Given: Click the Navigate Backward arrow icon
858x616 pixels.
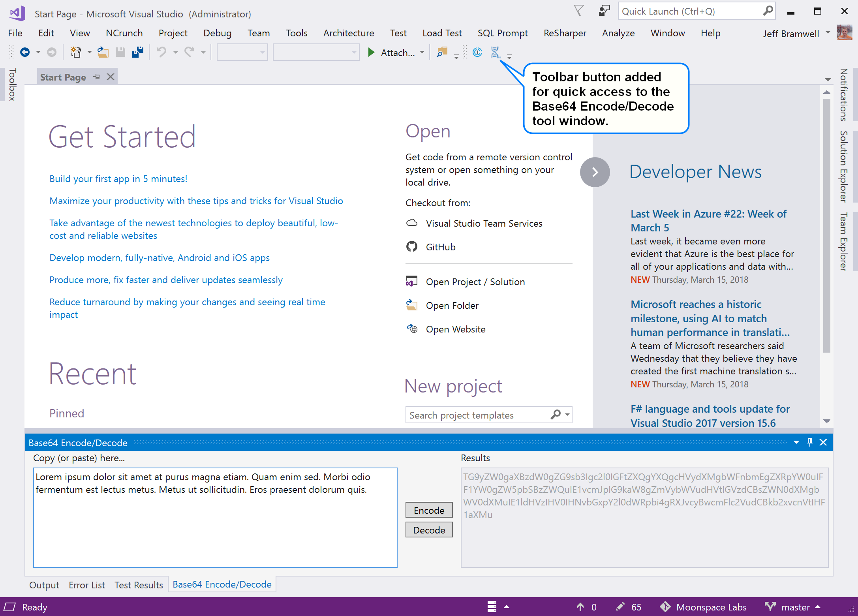Looking at the screenshot, I should [x=25, y=52].
